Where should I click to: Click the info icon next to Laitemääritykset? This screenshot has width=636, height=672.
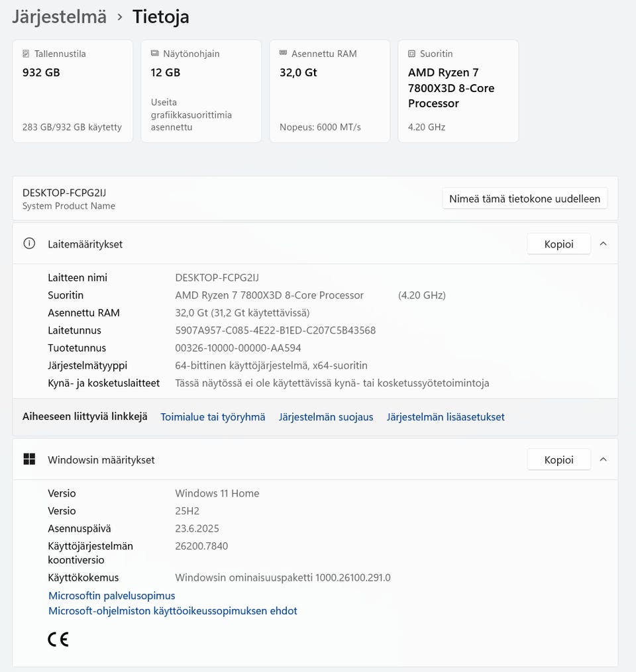tap(29, 244)
